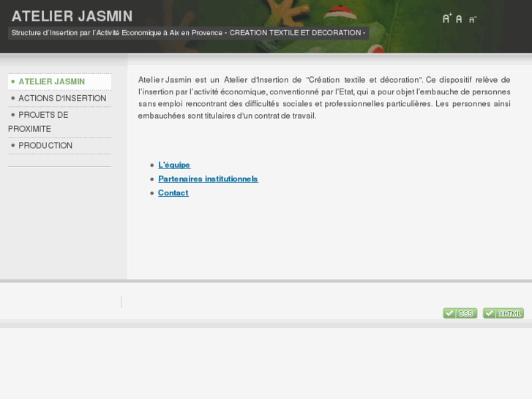The width and height of the screenshot is (532, 399).
Task: Click the ATELIER JASMIN site title
Action: (x=72, y=16)
